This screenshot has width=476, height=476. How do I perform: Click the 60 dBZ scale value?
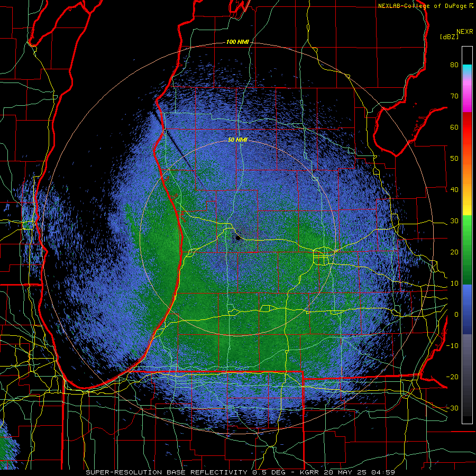pyautogui.click(x=454, y=127)
